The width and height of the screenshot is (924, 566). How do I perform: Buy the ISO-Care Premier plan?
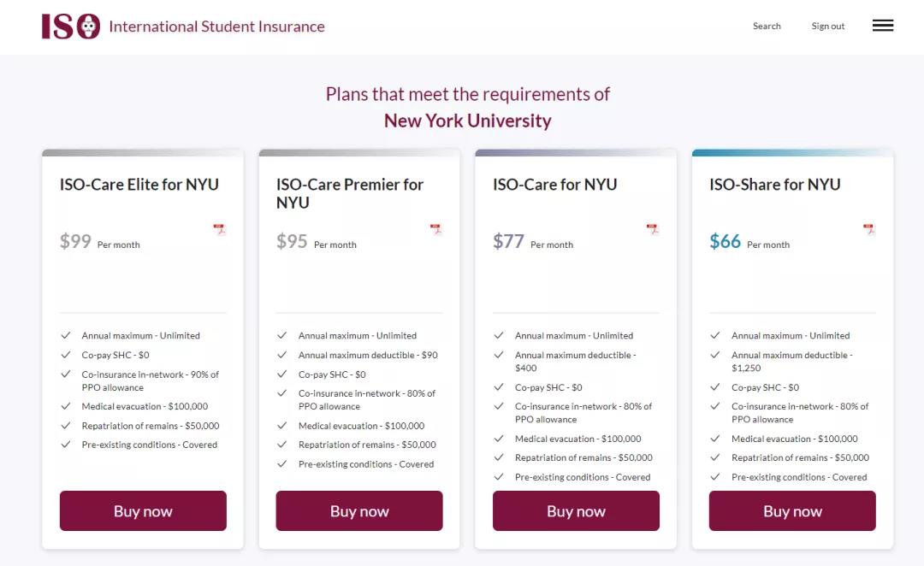tap(359, 510)
